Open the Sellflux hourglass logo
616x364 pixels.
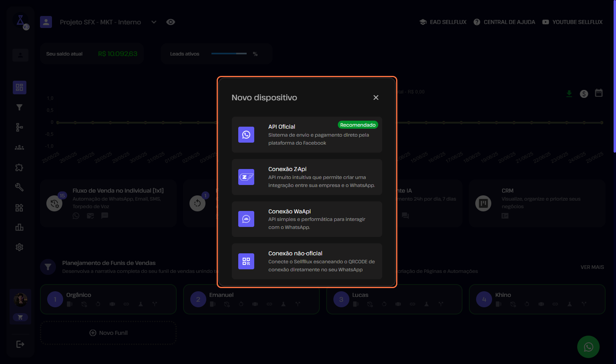coord(20,21)
